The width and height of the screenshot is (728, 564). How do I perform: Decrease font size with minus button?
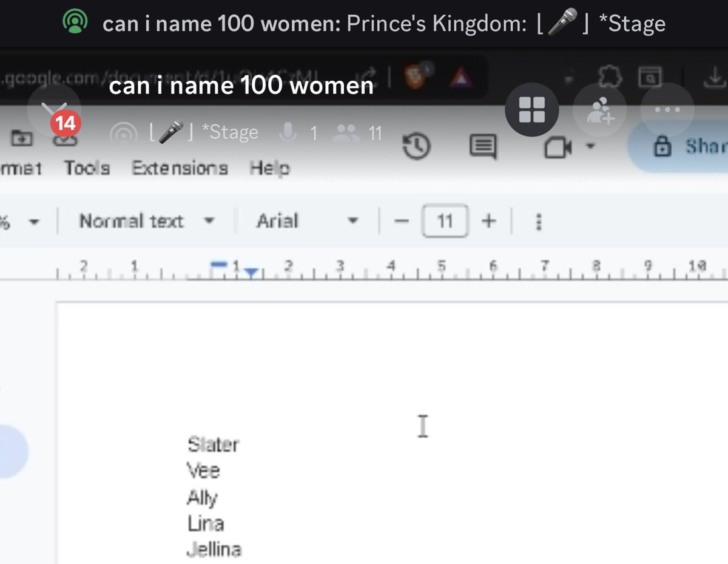point(402,221)
